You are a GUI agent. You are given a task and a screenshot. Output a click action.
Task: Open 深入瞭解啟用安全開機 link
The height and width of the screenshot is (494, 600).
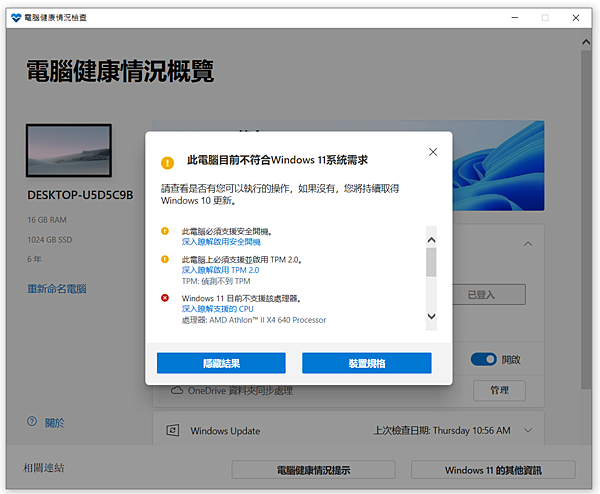221,242
